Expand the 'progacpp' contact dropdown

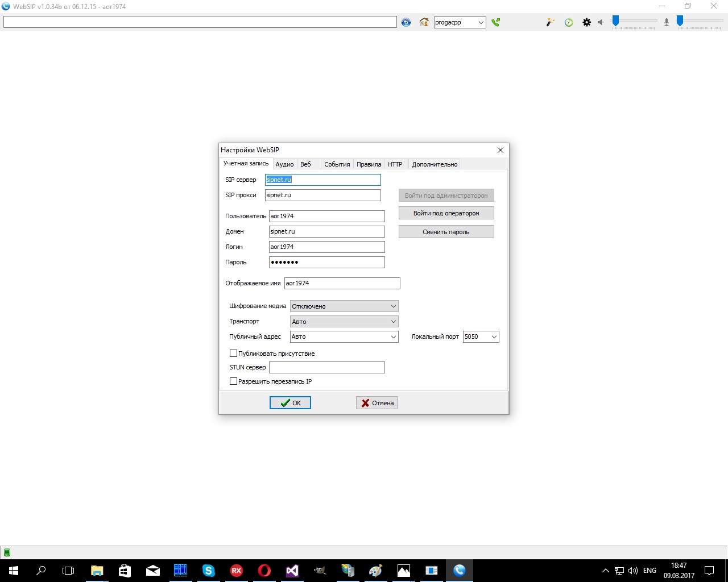pyautogui.click(x=481, y=23)
